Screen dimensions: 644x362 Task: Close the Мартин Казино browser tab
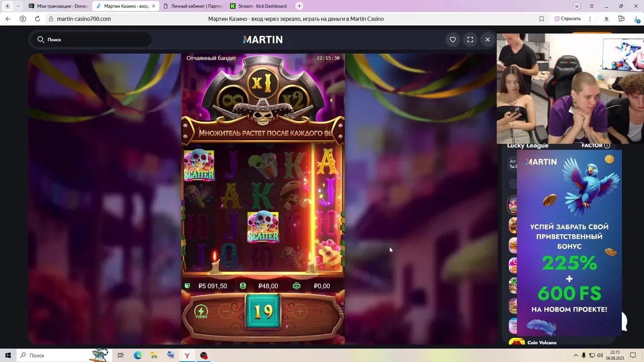click(x=153, y=6)
